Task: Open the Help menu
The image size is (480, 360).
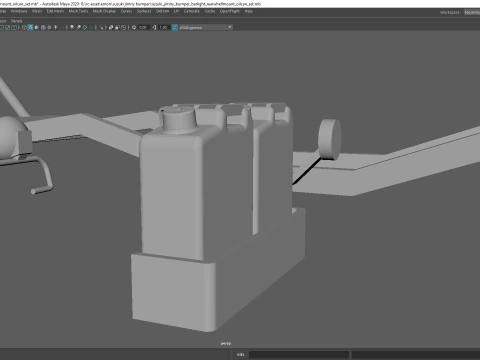Action: [x=249, y=11]
